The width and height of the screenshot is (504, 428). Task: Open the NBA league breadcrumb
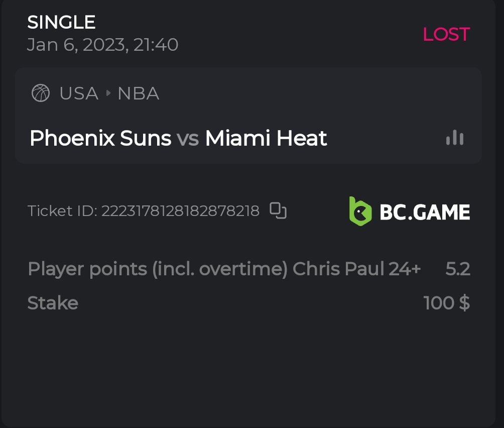139,93
